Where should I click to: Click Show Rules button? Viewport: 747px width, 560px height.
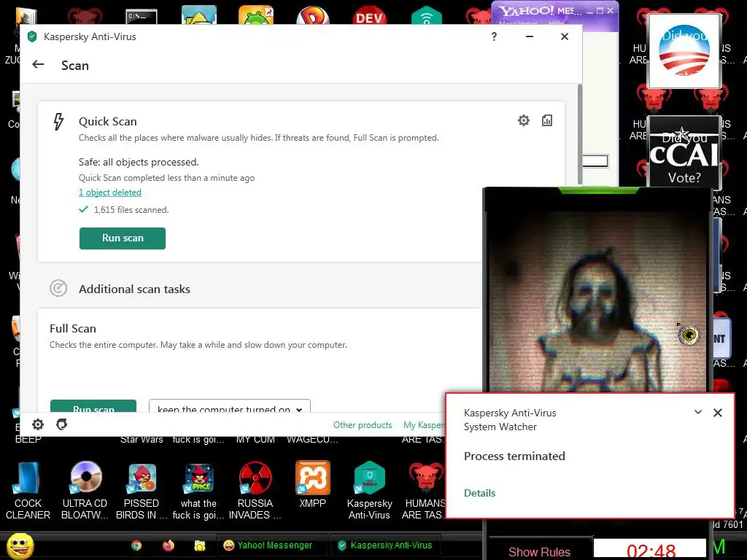[x=539, y=551]
